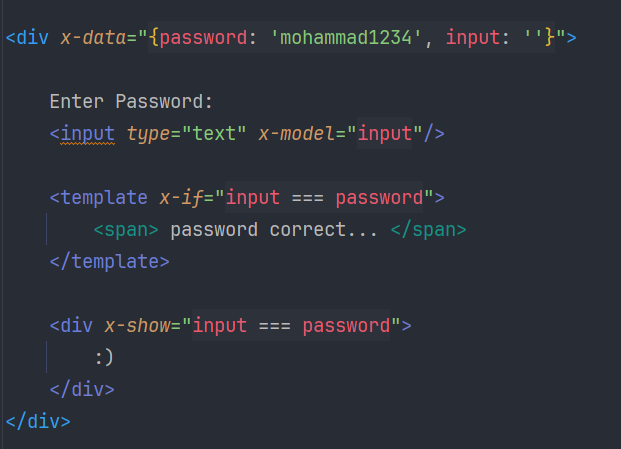
Task: Click the opening div tag name on first line
Action: click(33, 38)
